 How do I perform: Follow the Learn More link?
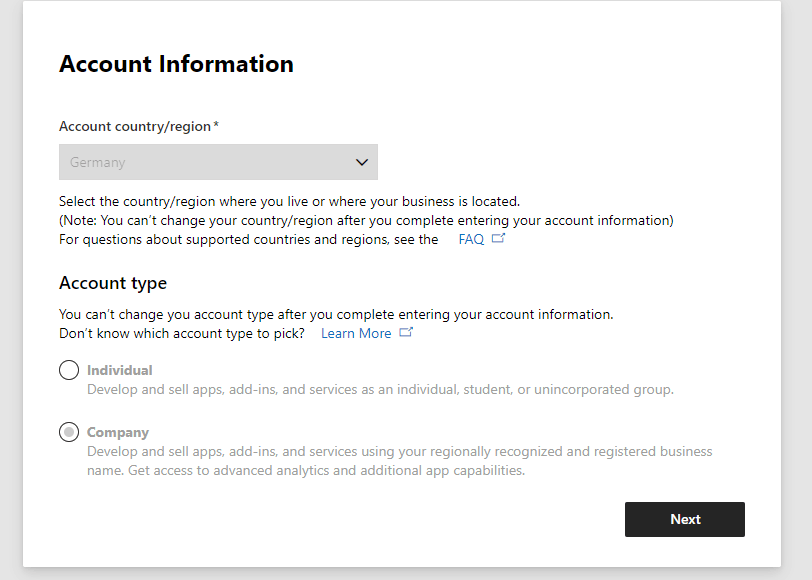356,334
